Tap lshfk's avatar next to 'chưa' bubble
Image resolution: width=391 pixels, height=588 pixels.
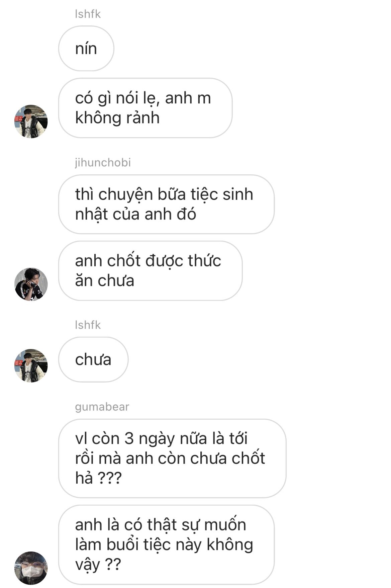(31, 366)
